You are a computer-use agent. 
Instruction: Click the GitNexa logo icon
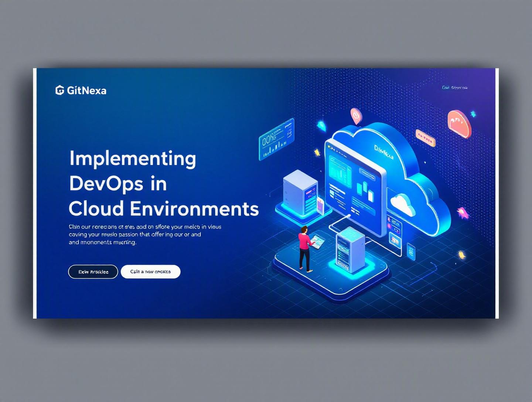click(x=59, y=90)
